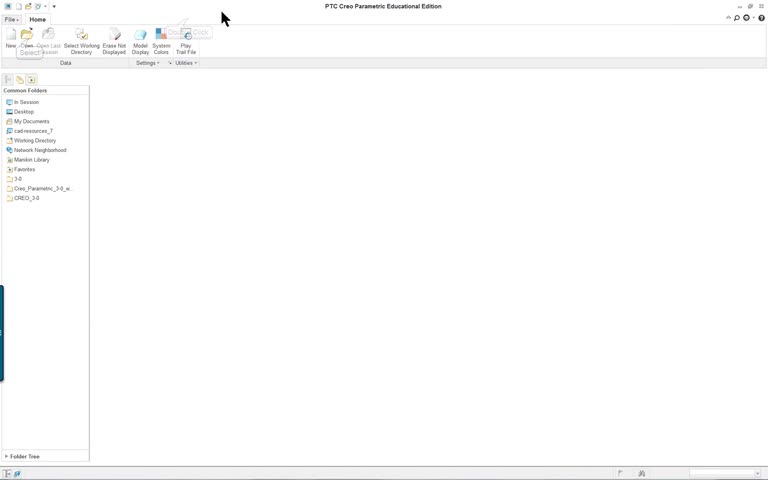Switch to the Home tab
Screen dimensions: 768x480
point(37,20)
